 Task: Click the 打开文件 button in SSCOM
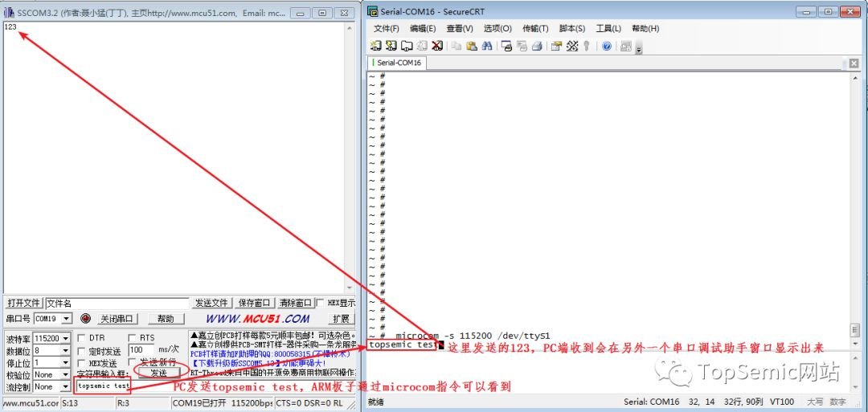[x=24, y=303]
